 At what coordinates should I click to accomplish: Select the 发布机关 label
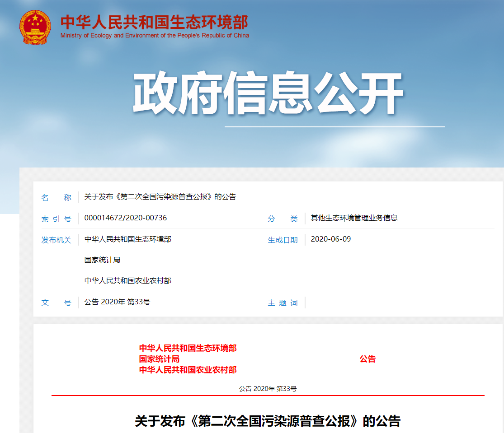56,240
